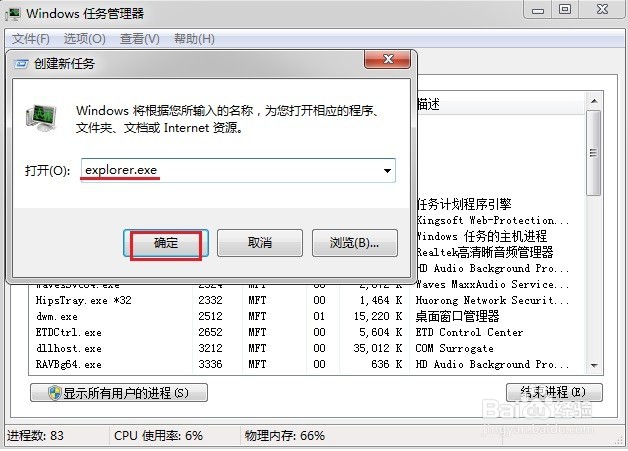This screenshot has height=451, width=628.
Task: Click 显示所有用户的进程(S) button
Action: click(119, 393)
